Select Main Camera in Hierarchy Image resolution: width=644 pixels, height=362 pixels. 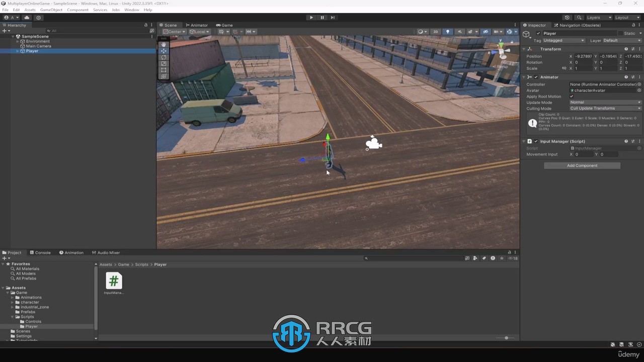[x=39, y=46]
